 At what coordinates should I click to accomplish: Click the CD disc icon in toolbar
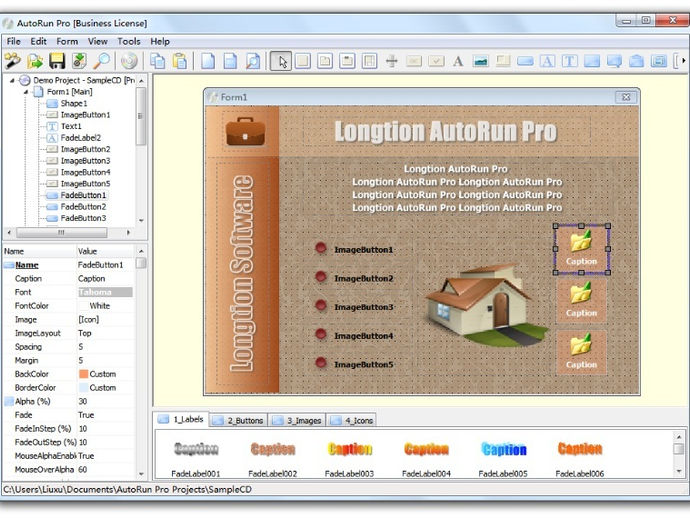(128, 61)
